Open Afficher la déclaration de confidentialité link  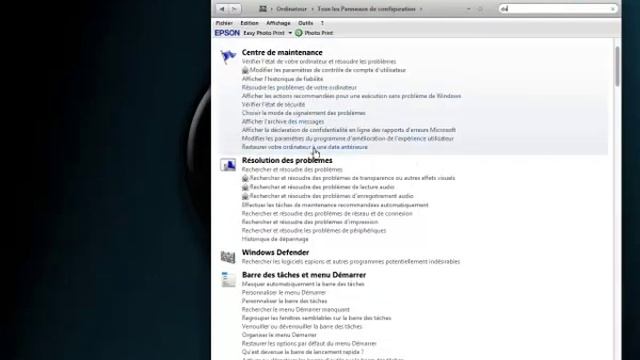(x=349, y=130)
